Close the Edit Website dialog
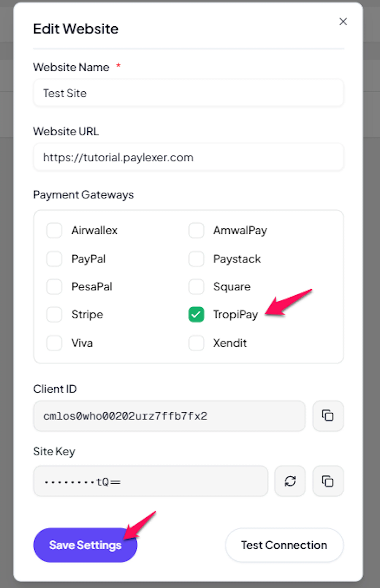Viewport: 380px width, 588px height. click(x=343, y=22)
